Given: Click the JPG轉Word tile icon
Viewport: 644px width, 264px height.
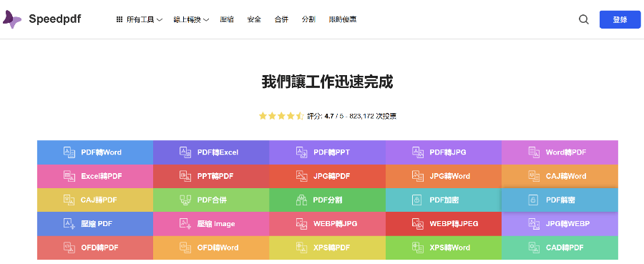Looking at the screenshot, I should click(x=418, y=176).
